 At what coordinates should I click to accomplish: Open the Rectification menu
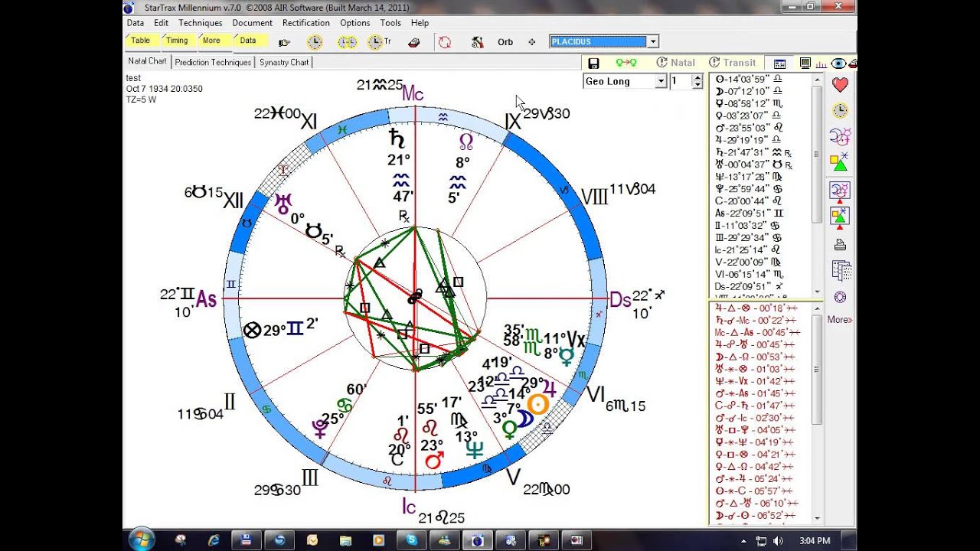(306, 23)
